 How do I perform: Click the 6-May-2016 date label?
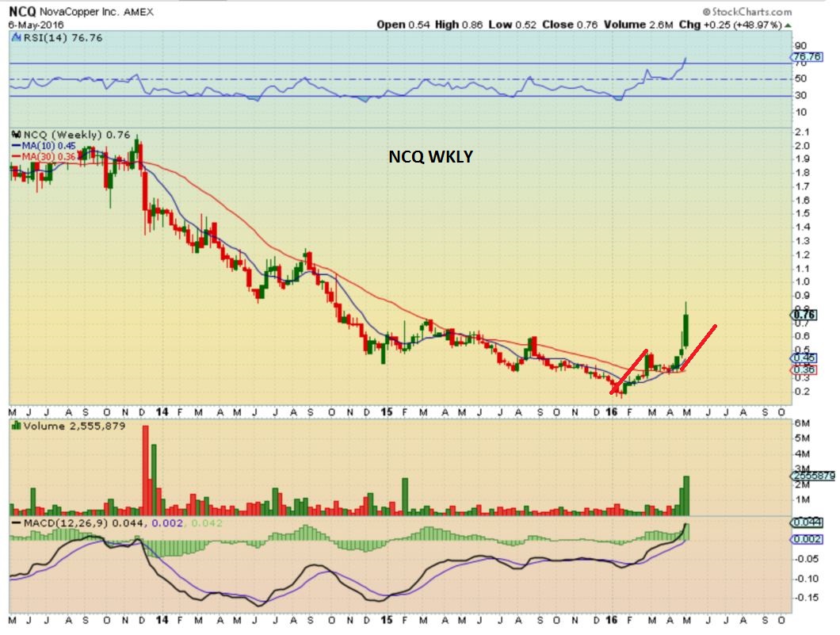[36, 25]
